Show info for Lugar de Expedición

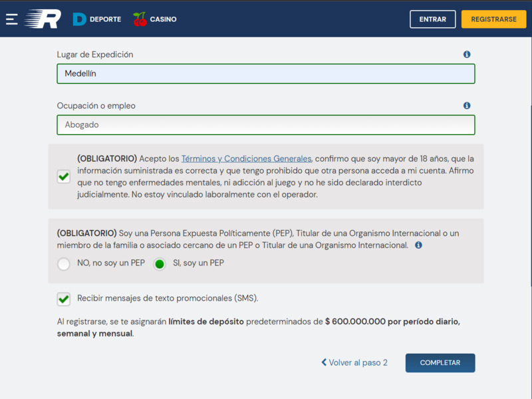click(467, 55)
